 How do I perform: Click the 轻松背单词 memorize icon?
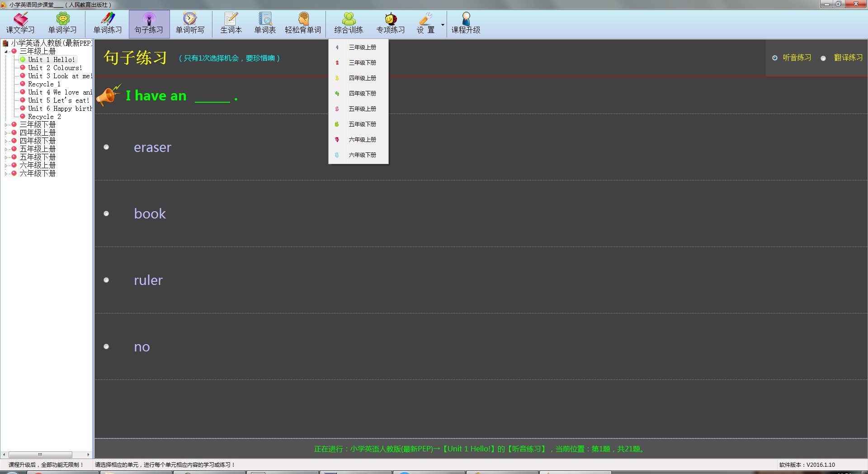coord(303,24)
